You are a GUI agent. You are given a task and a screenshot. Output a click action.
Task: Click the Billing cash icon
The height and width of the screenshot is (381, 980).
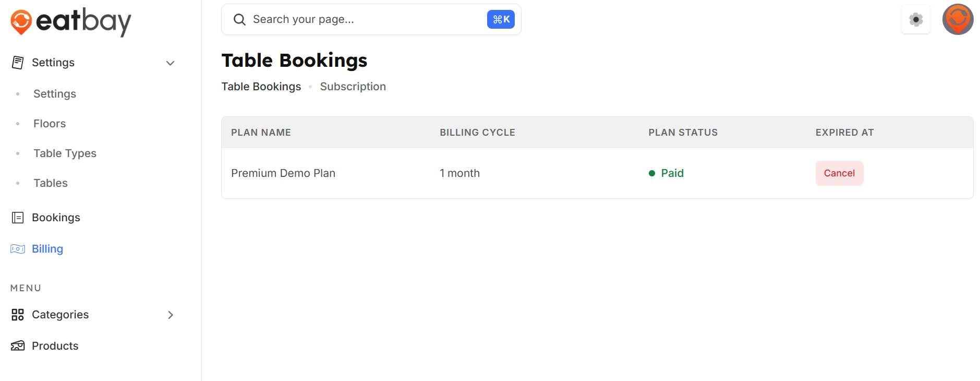pyautogui.click(x=18, y=249)
